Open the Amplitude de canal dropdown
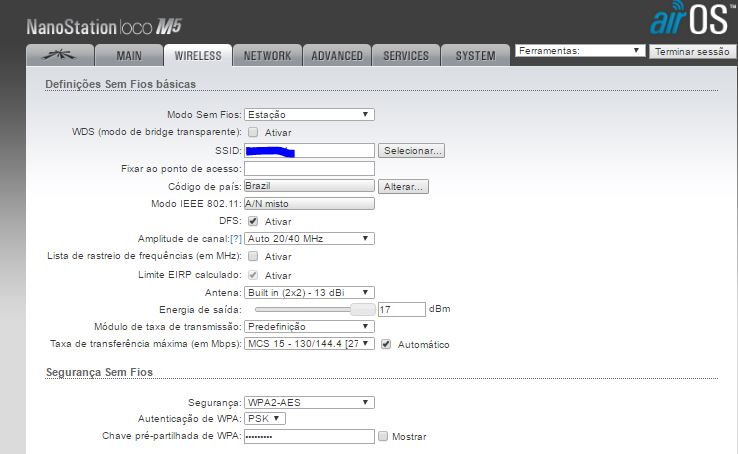 click(x=309, y=239)
